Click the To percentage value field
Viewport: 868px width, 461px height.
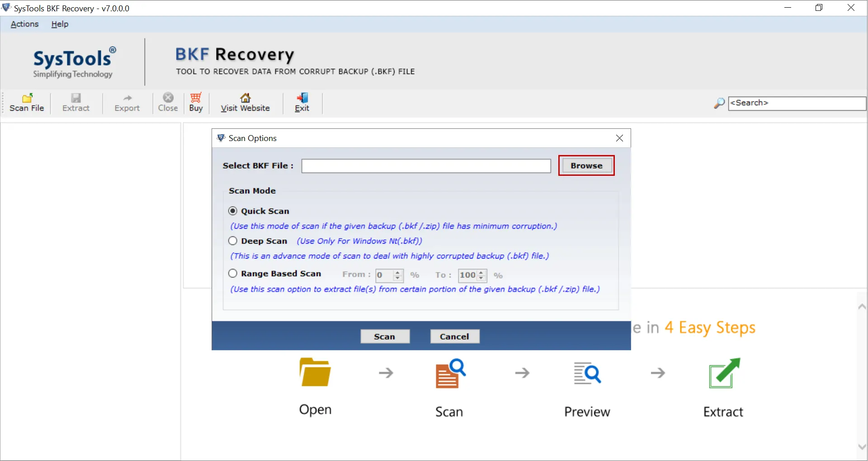click(467, 275)
